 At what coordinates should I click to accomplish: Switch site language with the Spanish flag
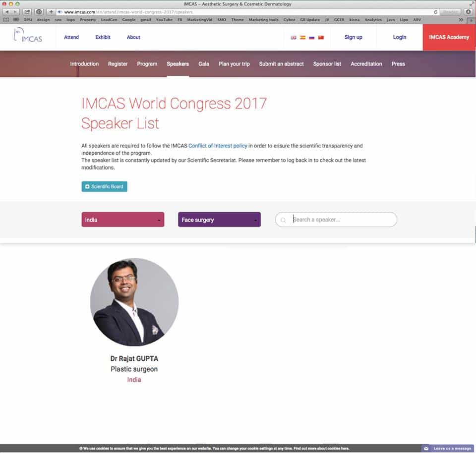pos(302,38)
